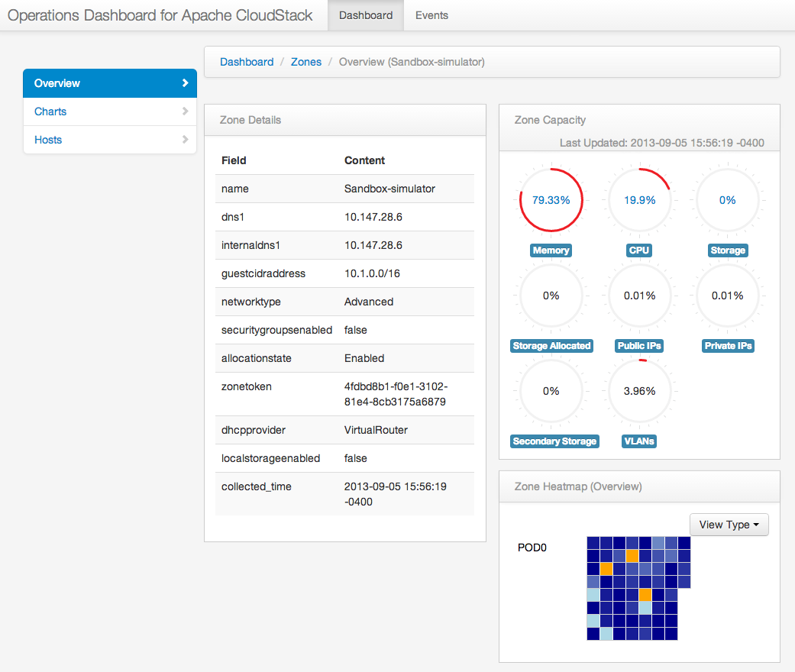Click the Zone Details panel heading

pyautogui.click(x=250, y=120)
